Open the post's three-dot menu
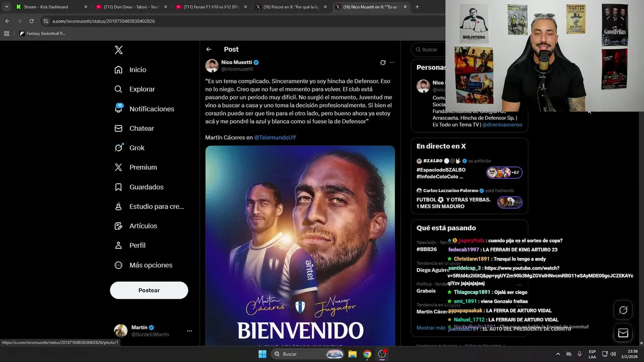This screenshot has width=644, height=362. tap(392, 63)
